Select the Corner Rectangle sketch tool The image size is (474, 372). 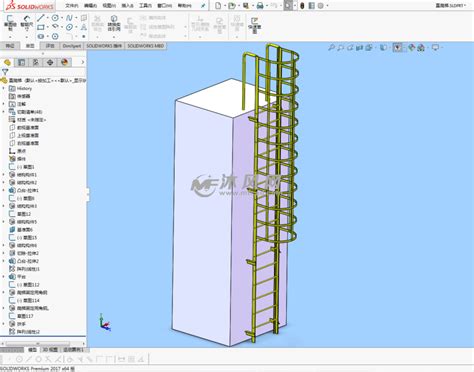[41, 27]
